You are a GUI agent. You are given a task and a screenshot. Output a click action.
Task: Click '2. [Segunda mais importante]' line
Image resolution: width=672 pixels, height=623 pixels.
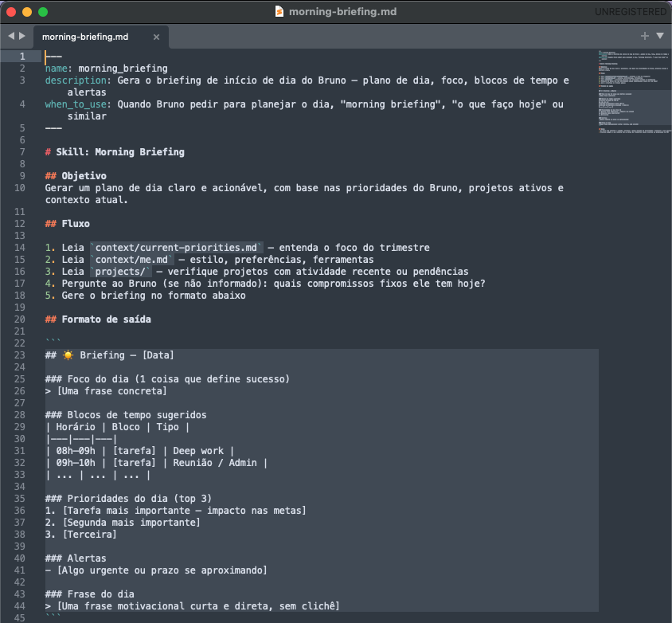(x=123, y=523)
